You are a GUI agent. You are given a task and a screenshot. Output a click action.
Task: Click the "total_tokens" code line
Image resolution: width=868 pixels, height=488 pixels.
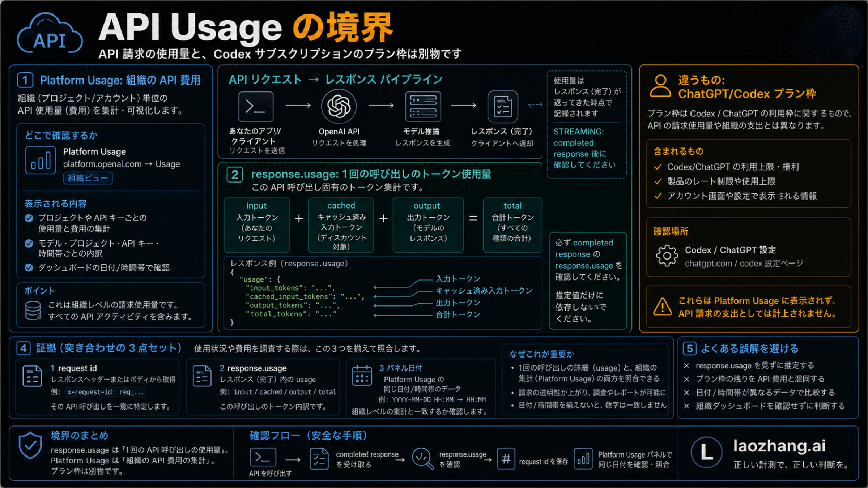coord(291,314)
